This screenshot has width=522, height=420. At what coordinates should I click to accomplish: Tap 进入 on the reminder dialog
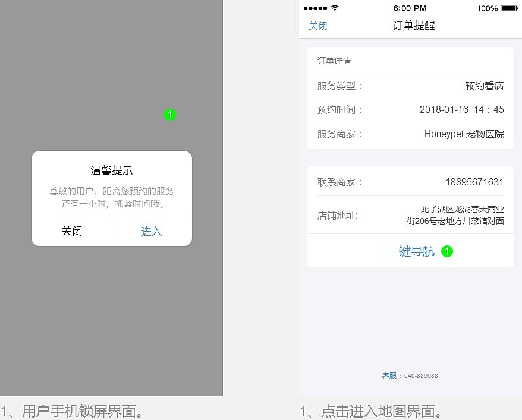click(152, 231)
